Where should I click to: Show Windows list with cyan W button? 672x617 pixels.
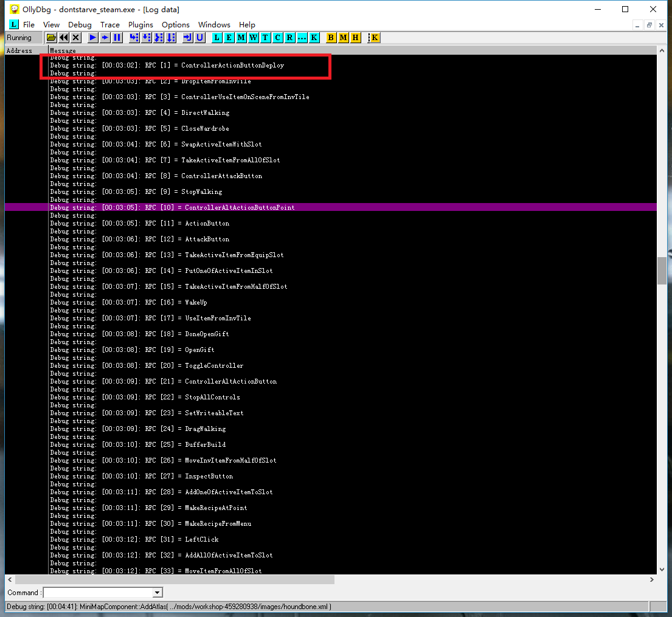coord(253,38)
